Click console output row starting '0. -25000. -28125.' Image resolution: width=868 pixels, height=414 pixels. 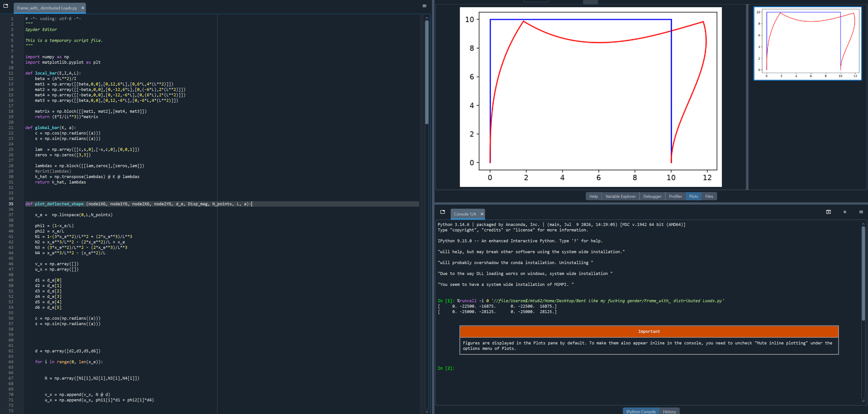click(497, 312)
